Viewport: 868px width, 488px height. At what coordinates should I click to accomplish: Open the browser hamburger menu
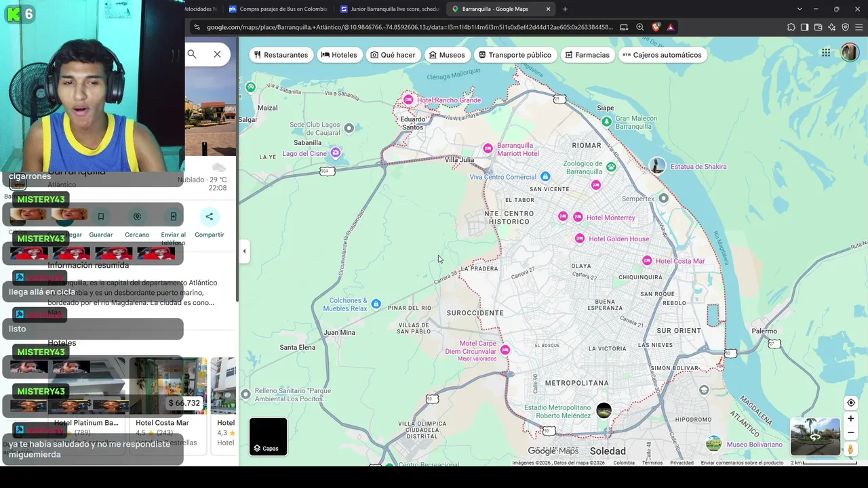point(859,27)
